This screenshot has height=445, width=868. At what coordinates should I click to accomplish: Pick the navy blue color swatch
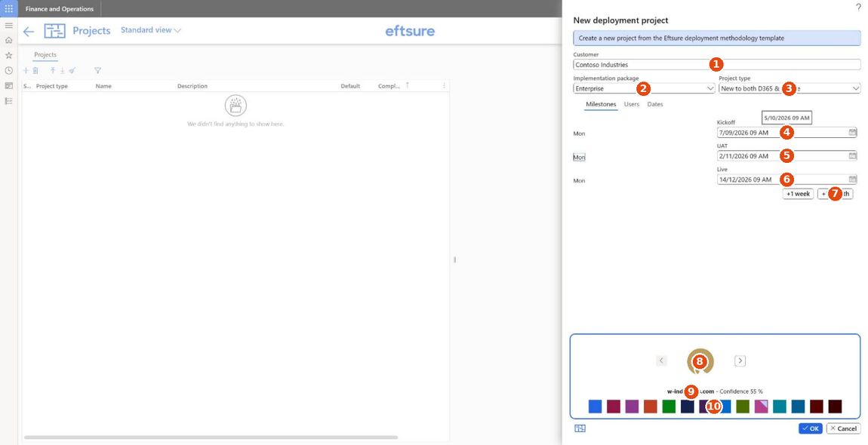(687, 407)
